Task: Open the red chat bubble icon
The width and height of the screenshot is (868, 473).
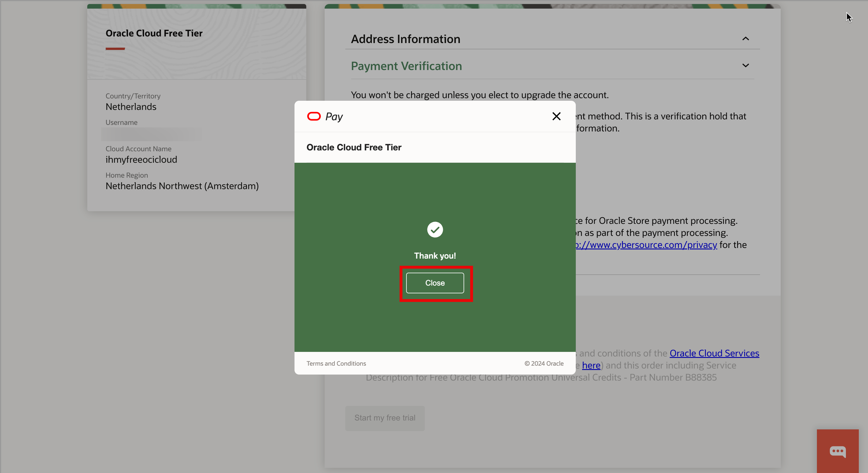Action: tap(837, 451)
